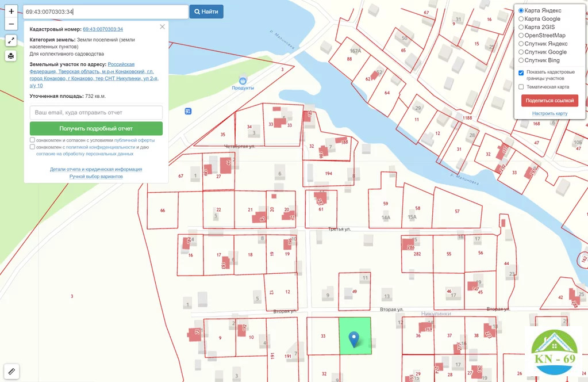Open the публичной оферты link
Viewport: 588px width, 382px height.
tap(134, 140)
